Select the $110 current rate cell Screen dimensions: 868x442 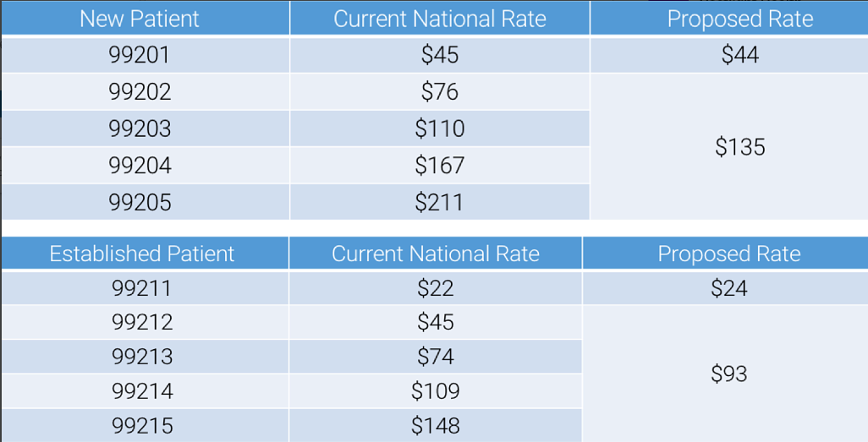tap(440, 128)
